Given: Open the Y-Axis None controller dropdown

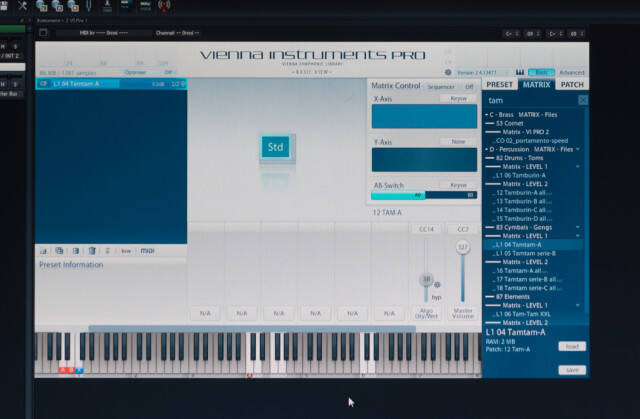Looking at the screenshot, I should coord(458,142).
